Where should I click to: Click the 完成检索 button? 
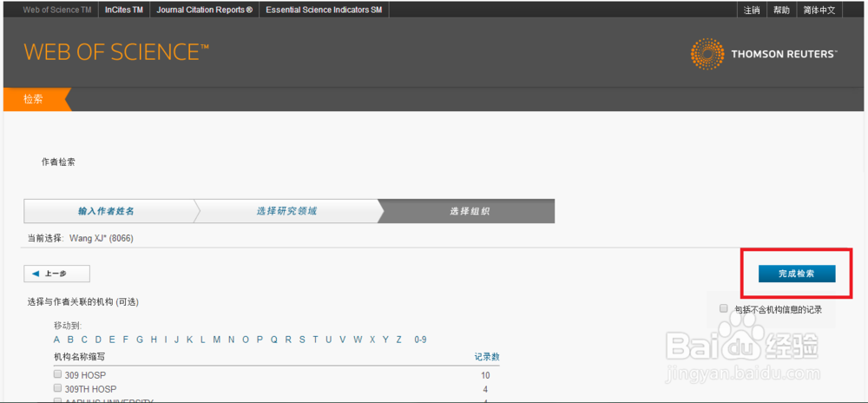(797, 274)
